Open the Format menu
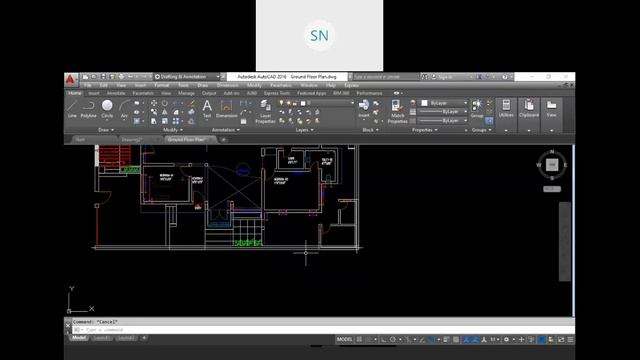 (161, 85)
